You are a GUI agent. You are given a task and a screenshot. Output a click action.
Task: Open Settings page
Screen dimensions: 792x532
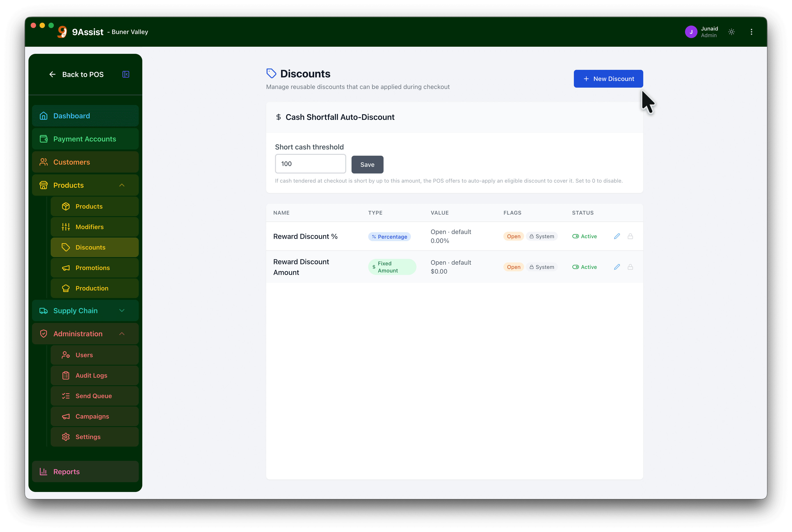pyautogui.click(x=95, y=437)
